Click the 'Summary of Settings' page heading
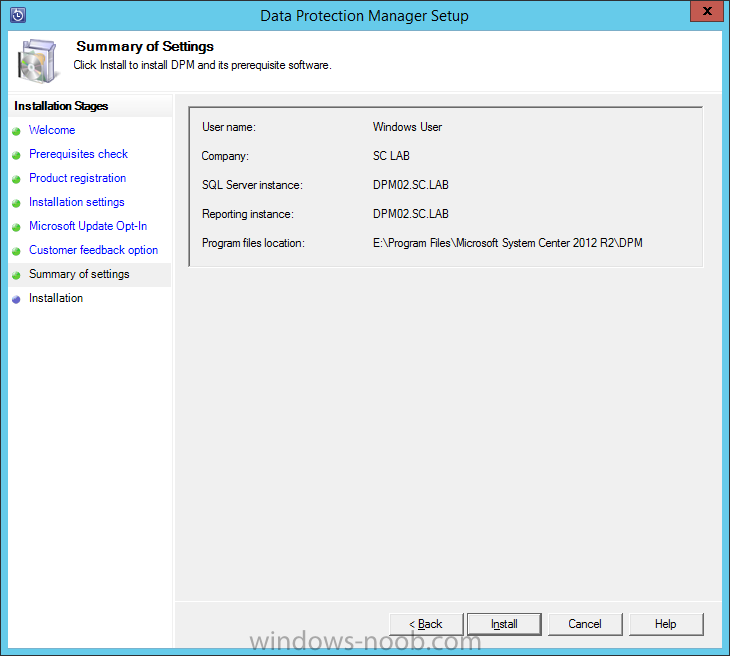 (x=145, y=46)
